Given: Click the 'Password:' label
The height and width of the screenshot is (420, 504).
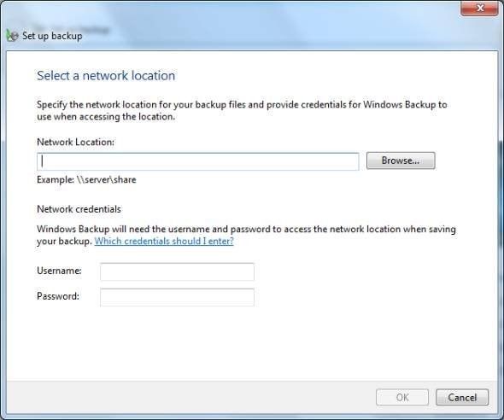Looking at the screenshot, I should point(58,296).
